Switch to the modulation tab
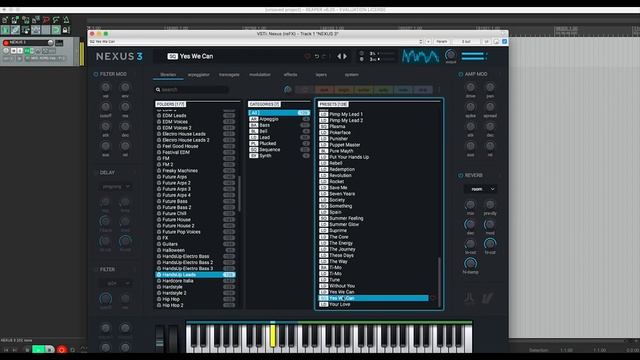The height and width of the screenshot is (360, 640). point(260,75)
